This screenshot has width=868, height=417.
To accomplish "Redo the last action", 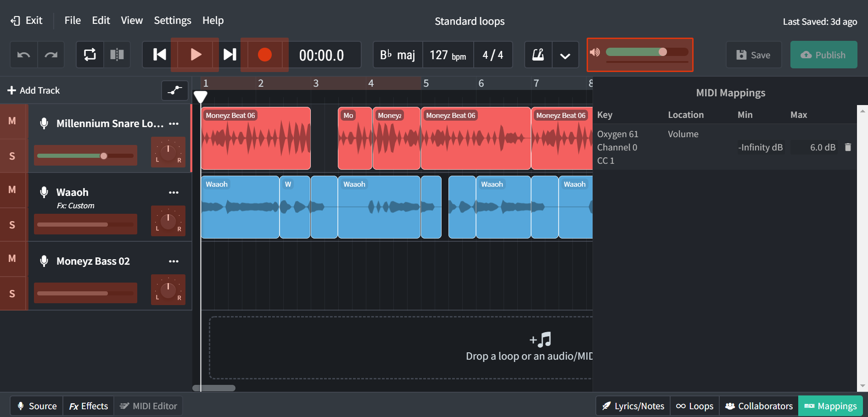I will [x=51, y=55].
